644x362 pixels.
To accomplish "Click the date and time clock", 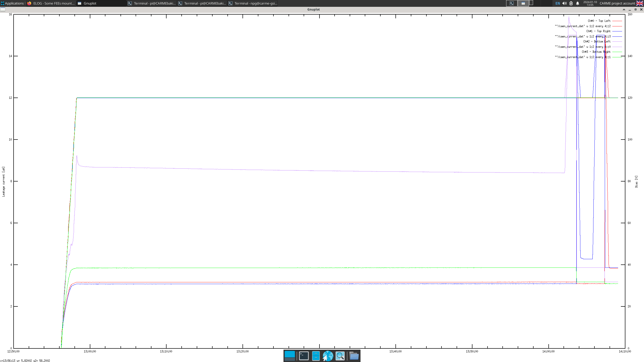I will coord(590,3).
